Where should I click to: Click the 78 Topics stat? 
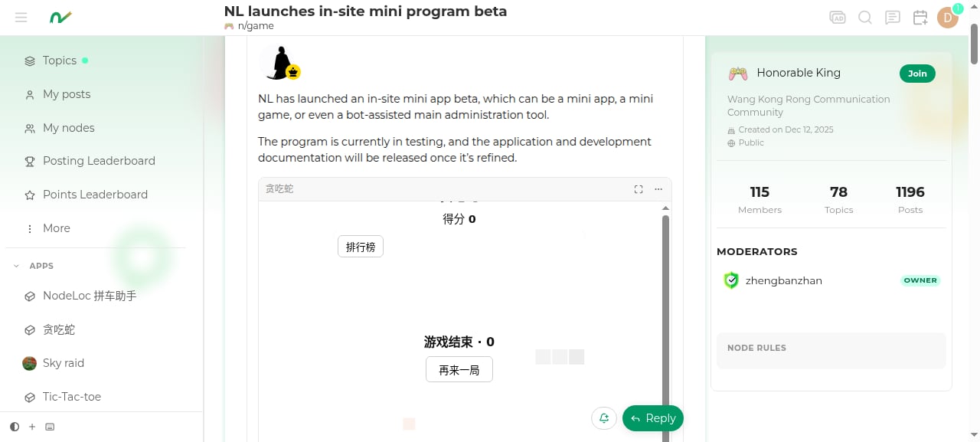coord(838,199)
